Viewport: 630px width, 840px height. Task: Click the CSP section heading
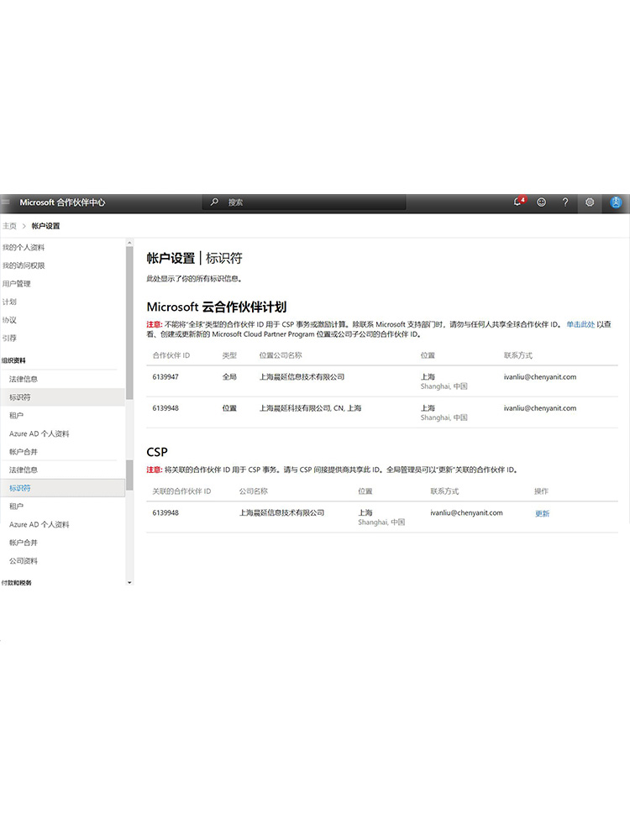point(157,452)
